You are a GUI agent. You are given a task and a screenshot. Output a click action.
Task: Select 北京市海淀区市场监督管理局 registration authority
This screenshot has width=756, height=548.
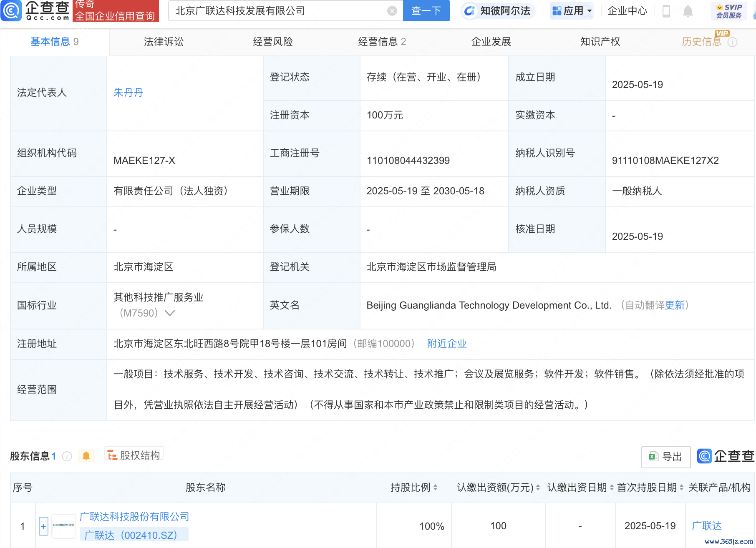click(x=431, y=267)
